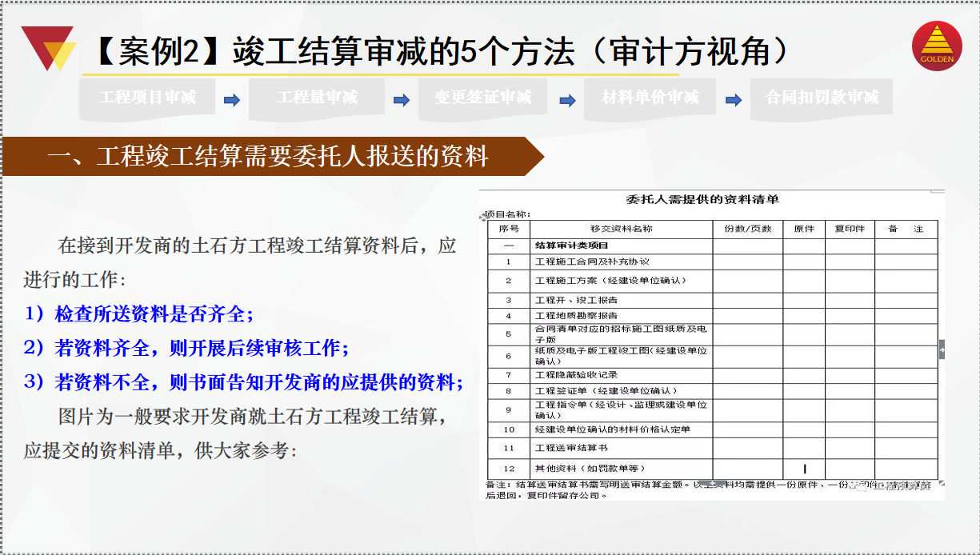Click the round GOLDEN logo
Screen dimensions: 980x555
937,47
